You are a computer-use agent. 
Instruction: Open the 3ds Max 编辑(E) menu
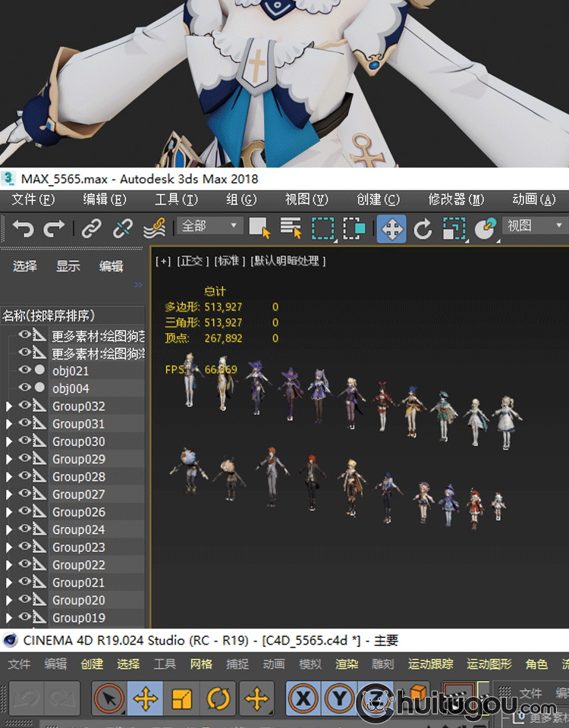tap(105, 199)
